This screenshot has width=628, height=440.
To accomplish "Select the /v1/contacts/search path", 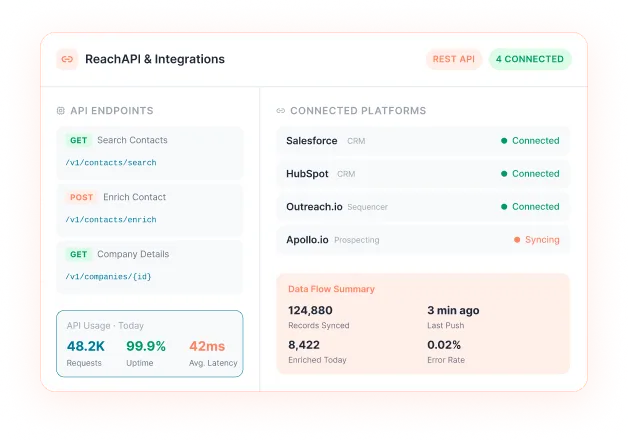I will pos(111,163).
